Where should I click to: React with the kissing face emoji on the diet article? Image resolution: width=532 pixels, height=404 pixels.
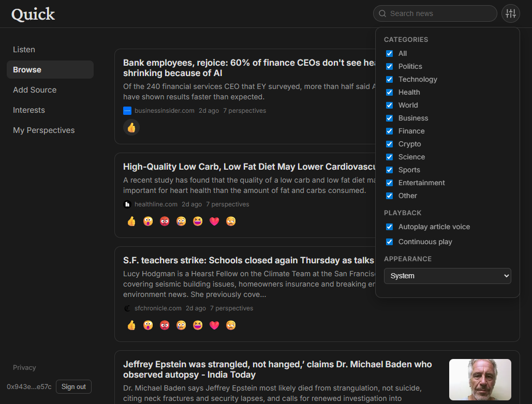pyautogui.click(x=148, y=221)
